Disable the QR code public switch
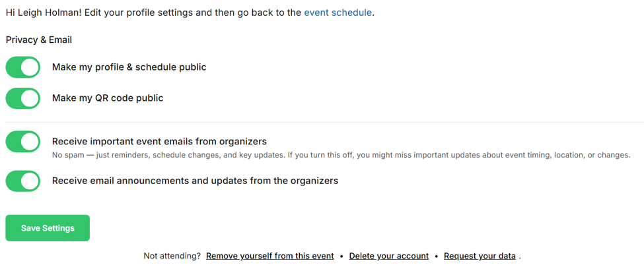The width and height of the screenshot is (644, 273). tap(23, 98)
